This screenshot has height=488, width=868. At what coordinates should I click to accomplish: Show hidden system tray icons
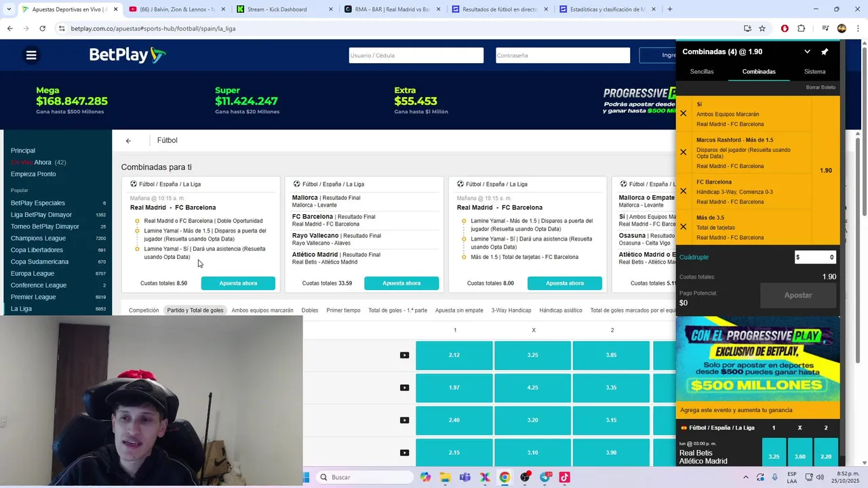click(x=745, y=477)
